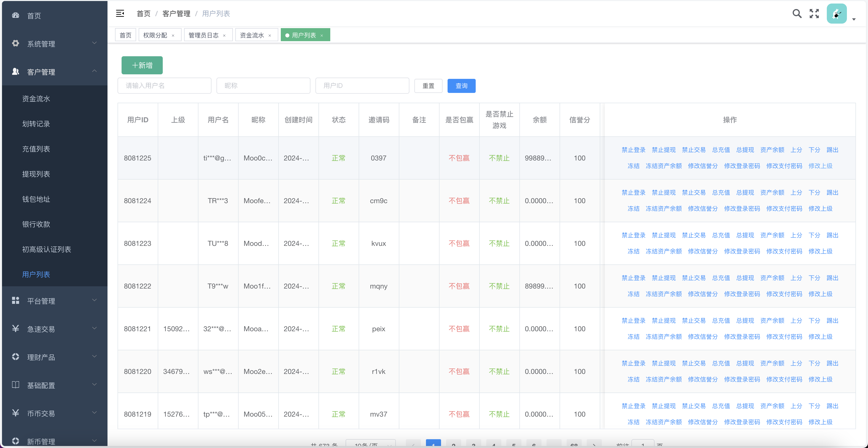Click the 请输入用户名 input field
This screenshot has height=448, width=868.
pyautogui.click(x=165, y=86)
